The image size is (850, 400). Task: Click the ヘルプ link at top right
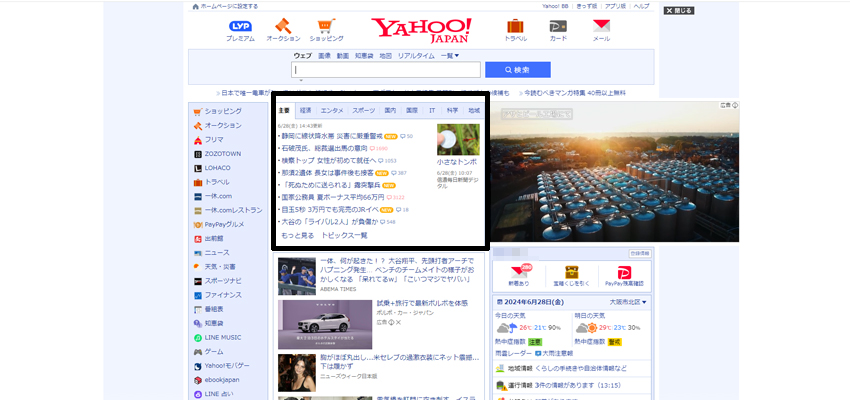641,7
